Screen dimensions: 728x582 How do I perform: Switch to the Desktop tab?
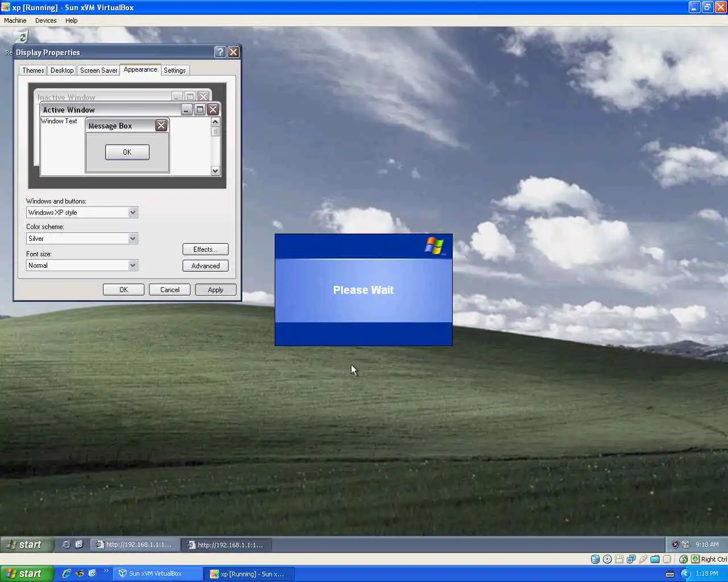(62, 70)
